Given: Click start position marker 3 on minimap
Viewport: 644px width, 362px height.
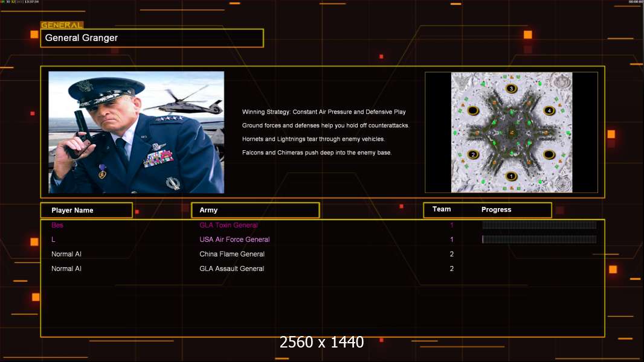Looking at the screenshot, I should point(511,88).
